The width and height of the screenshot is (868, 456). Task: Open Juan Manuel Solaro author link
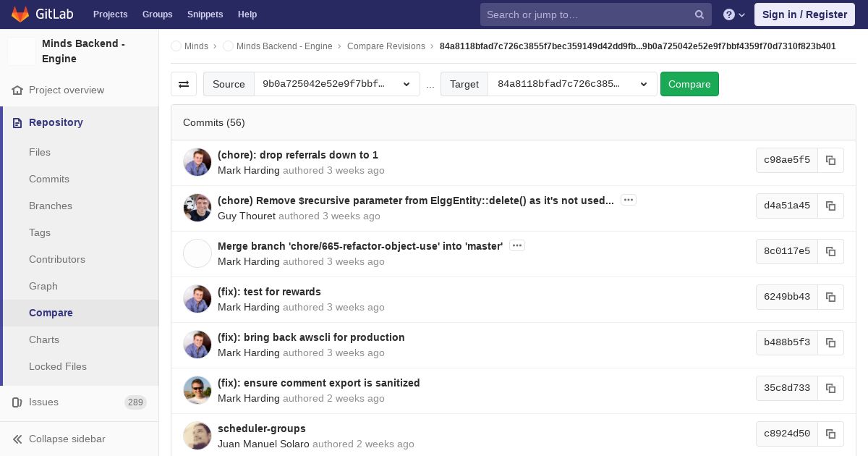263,444
